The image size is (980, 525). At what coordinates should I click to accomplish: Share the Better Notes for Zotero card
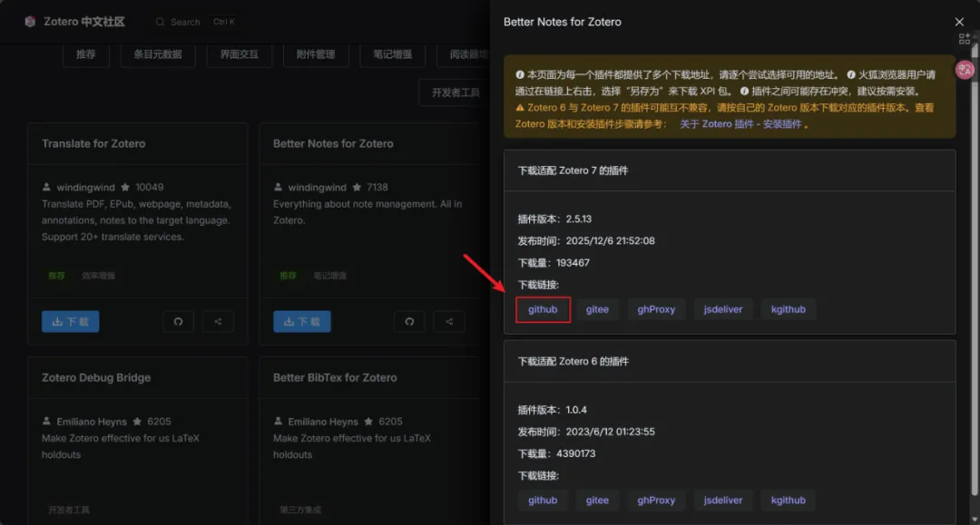click(x=449, y=322)
